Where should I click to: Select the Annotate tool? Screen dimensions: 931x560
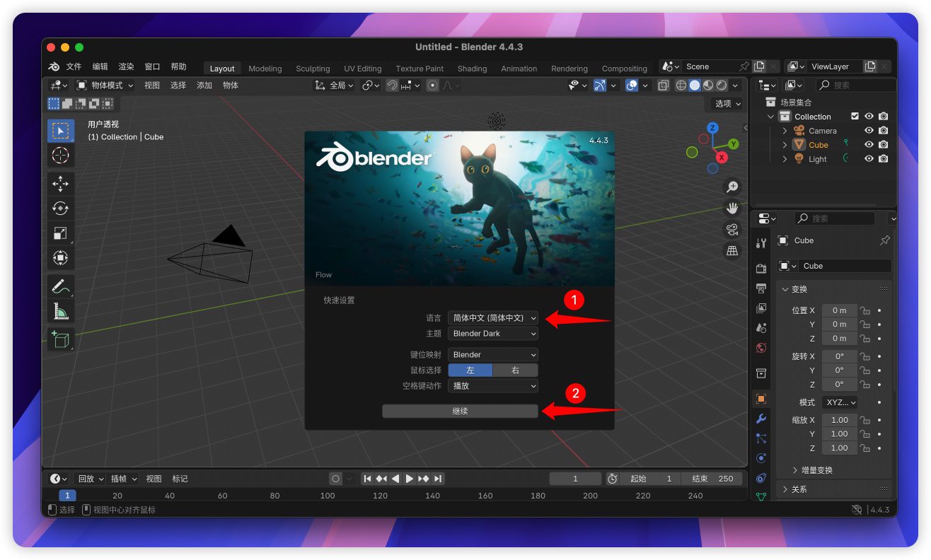60,286
